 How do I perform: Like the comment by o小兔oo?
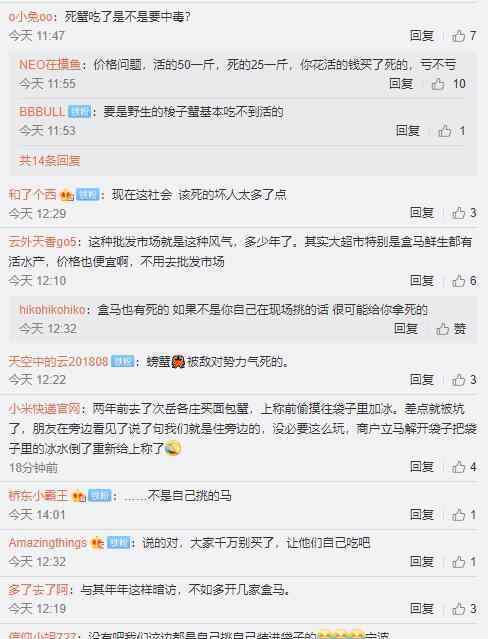coord(464,36)
